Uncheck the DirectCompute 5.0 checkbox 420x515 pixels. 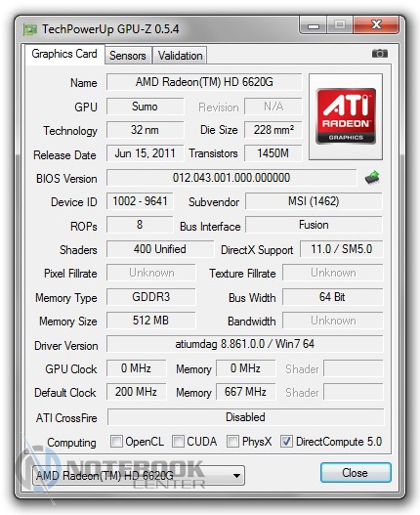286,441
